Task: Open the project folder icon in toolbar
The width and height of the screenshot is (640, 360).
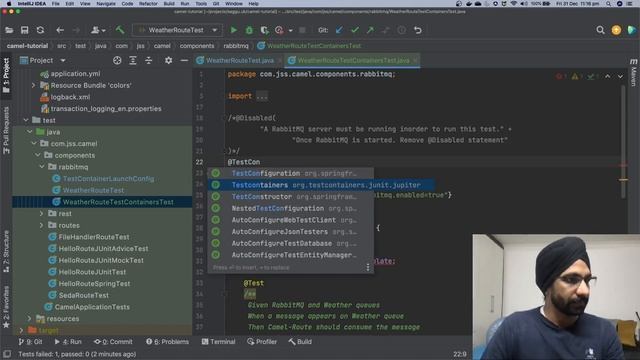Action: [x=9, y=30]
